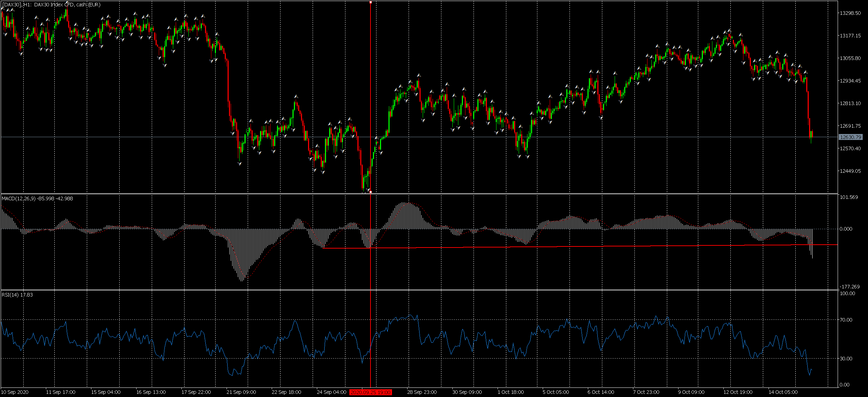Click the 12691.75 price scale label
Image resolution: width=868 pixels, height=397 pixels.
[x=850, y=126]
